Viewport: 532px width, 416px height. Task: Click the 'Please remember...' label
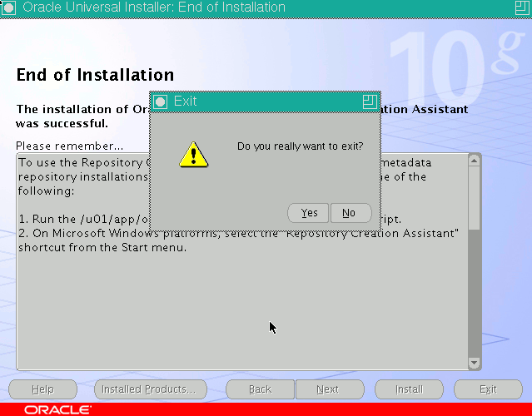(70, 146)
